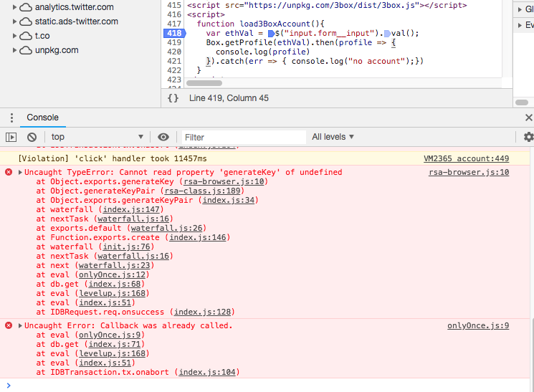This screenshot has height=392, width=534.
Task: Click the Violation click handler message
Action: [x=113, y=158]
